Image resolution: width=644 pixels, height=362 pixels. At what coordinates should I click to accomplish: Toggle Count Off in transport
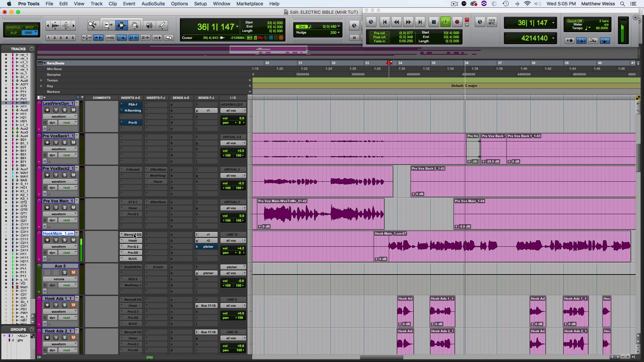pyautogui.click(x=575, y=21)
